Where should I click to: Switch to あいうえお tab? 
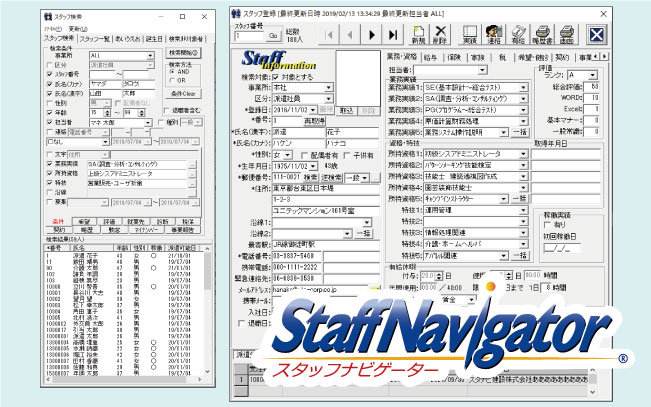(x=127, y=39)
